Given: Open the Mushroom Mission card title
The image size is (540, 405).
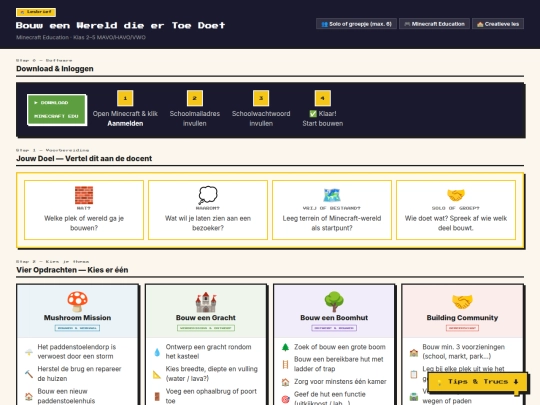Looking at the screenshot, I should tap(77, 318).
